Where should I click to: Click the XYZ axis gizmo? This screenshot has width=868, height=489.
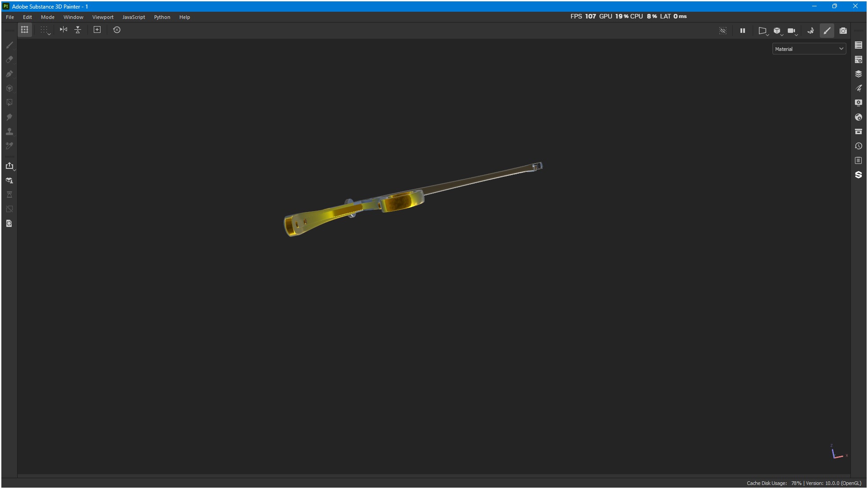pyautogui.click(x=839, y=452)
